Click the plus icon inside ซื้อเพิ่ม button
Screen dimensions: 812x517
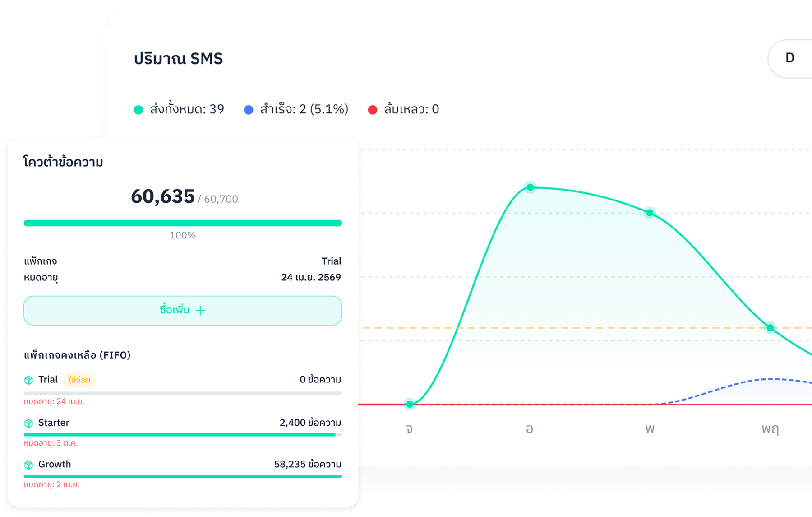pos(200,310)
